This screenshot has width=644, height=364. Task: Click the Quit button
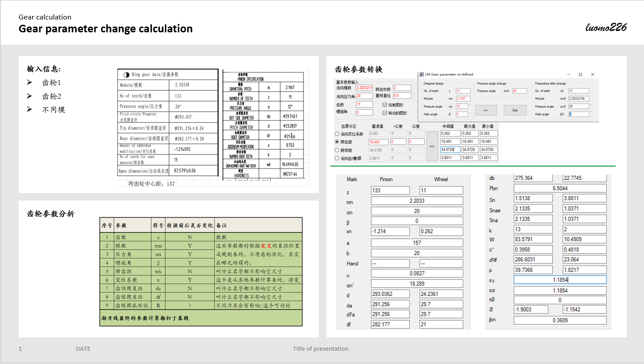515,110
